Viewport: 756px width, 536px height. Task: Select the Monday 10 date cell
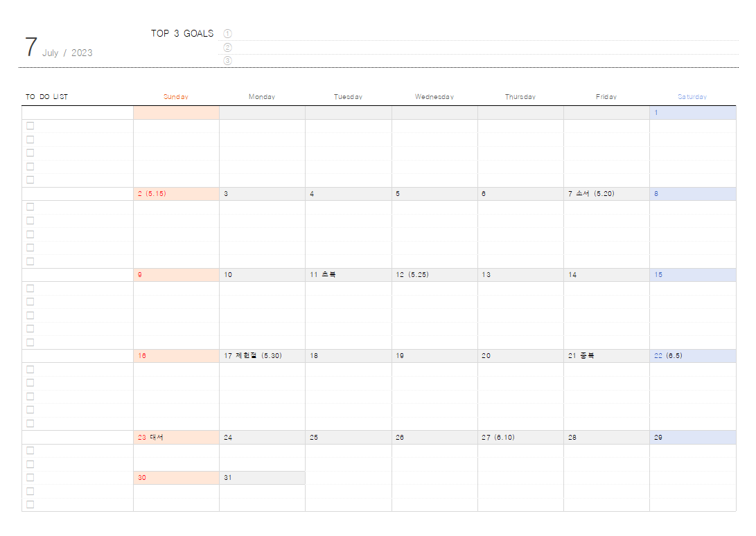263,275
